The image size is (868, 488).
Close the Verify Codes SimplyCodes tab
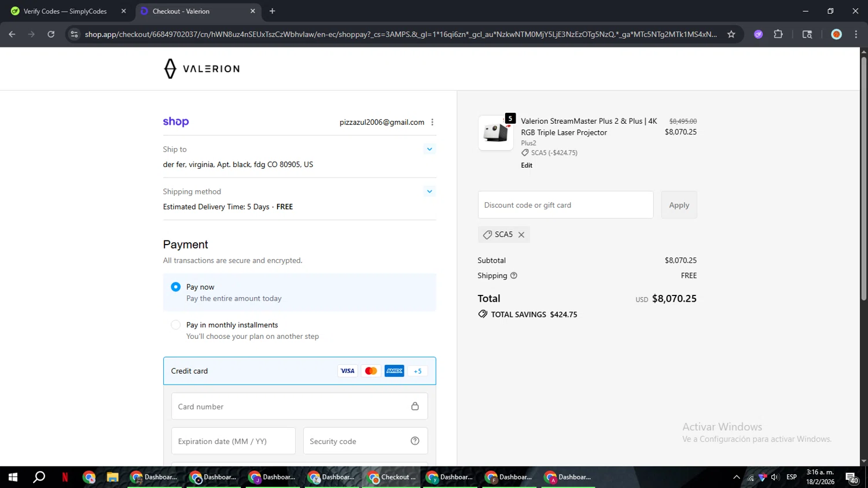(123, 11)
